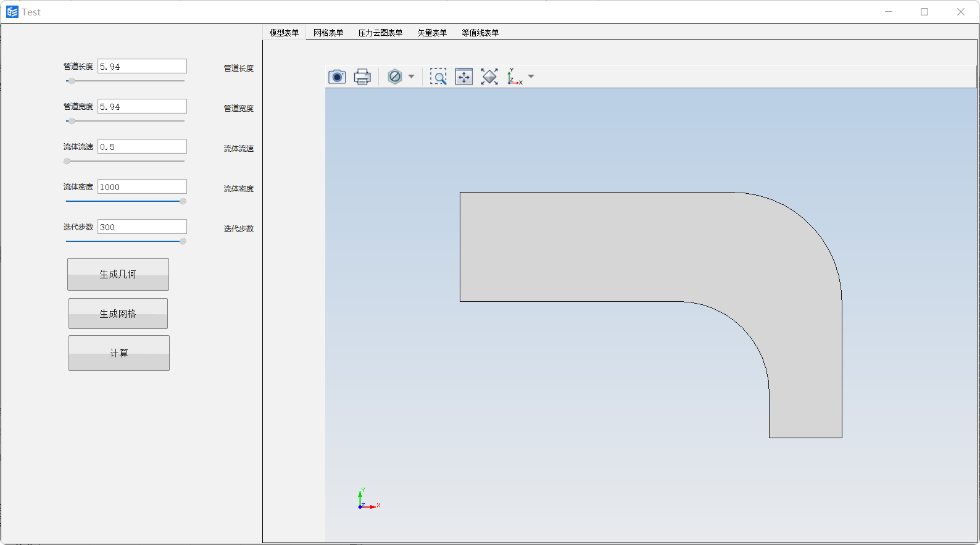This screenshot has height=545, width=980.
Task: Click the 管道宽度 input field
Action: pyautogui.click(x=142, y=106)
